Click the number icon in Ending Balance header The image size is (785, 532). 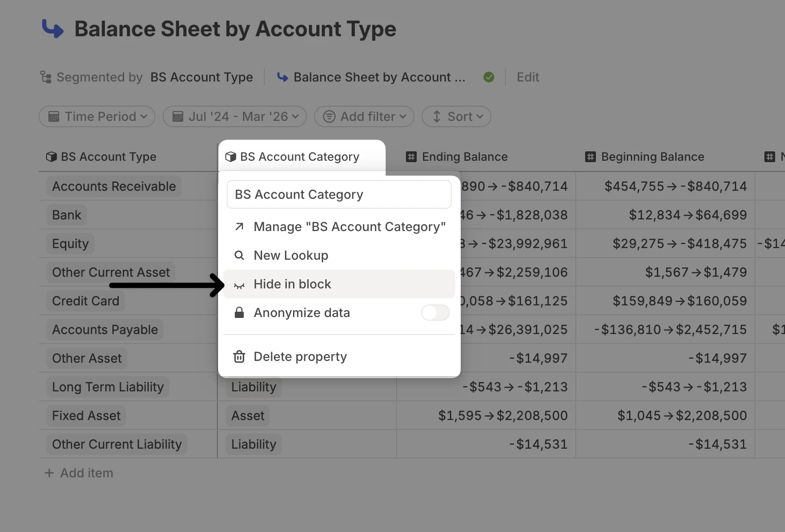click(411, 157)
